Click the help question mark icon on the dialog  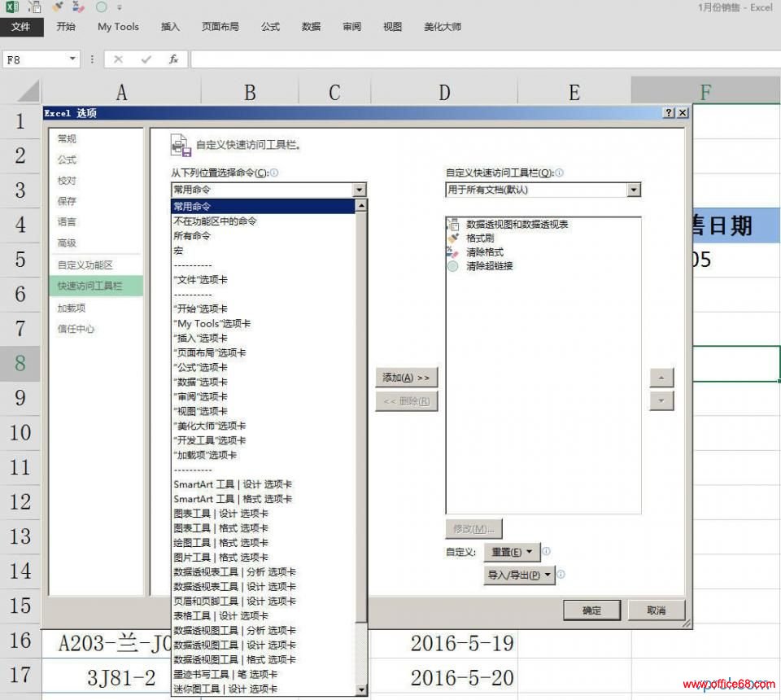click(x=667, y=112)
